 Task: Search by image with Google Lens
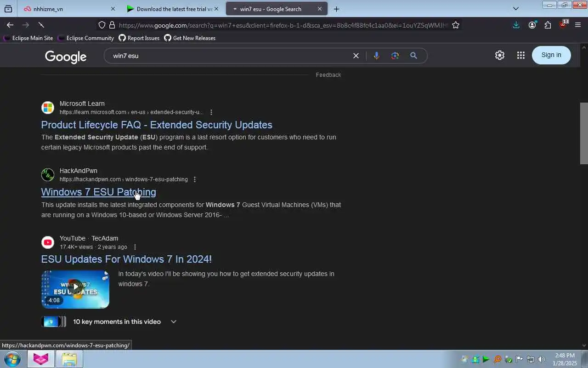pos(395,56)
